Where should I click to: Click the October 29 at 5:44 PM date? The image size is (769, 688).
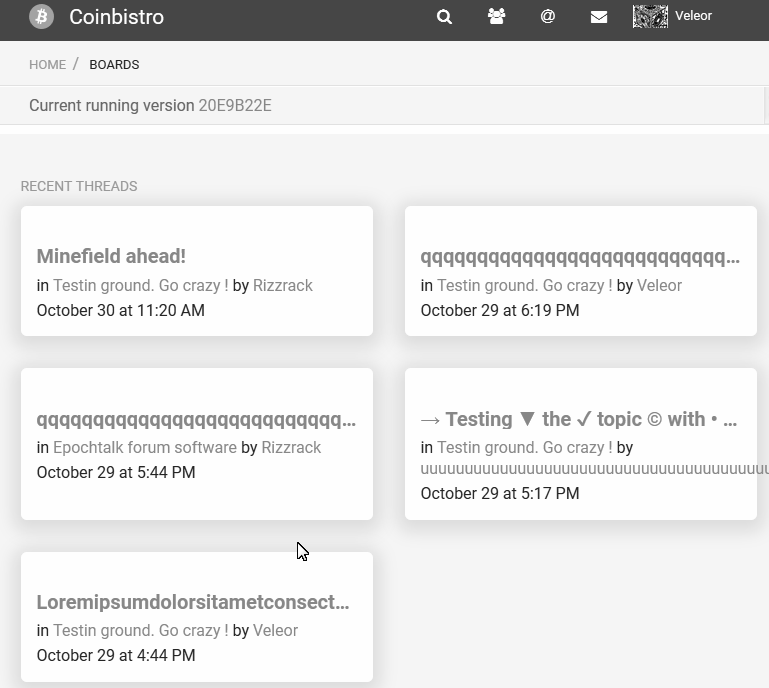pos(116,472)
